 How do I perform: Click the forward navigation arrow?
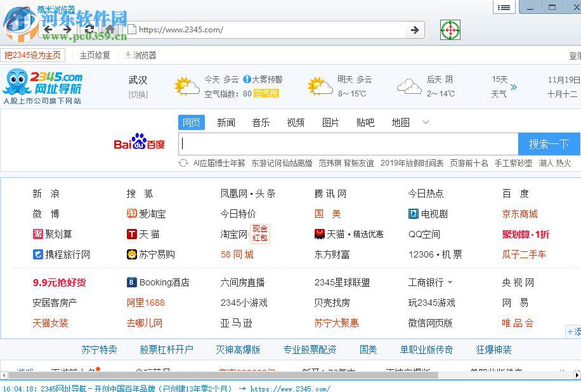coord(68,29)
